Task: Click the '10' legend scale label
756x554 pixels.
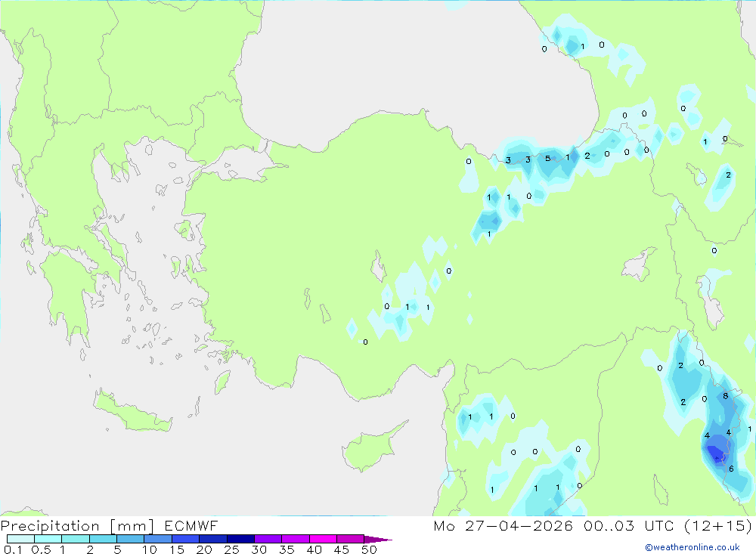Action: [149, 549]
